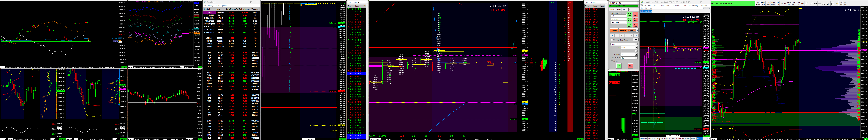Click the Save Cbook toolbar button
The width and height of the screenshot is (868, 140).
point(768,4)
